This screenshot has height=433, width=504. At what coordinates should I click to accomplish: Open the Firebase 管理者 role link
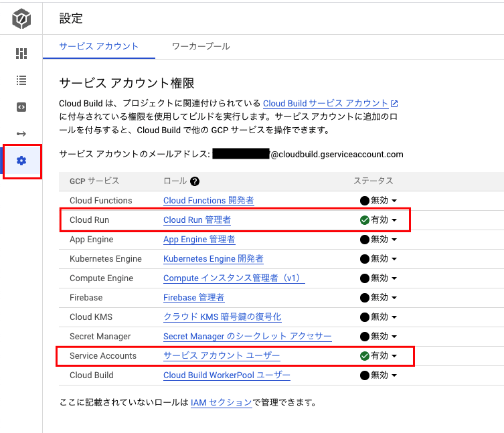pos(194,298)
